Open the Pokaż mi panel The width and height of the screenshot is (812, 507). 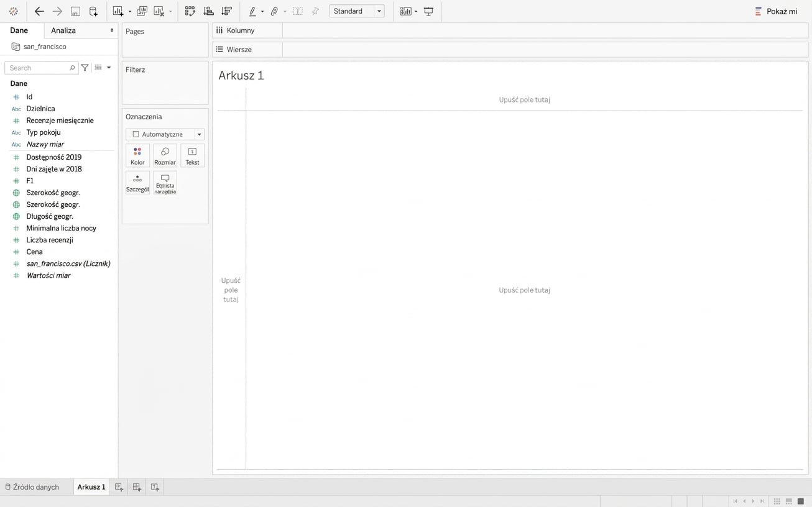[775, 11]
